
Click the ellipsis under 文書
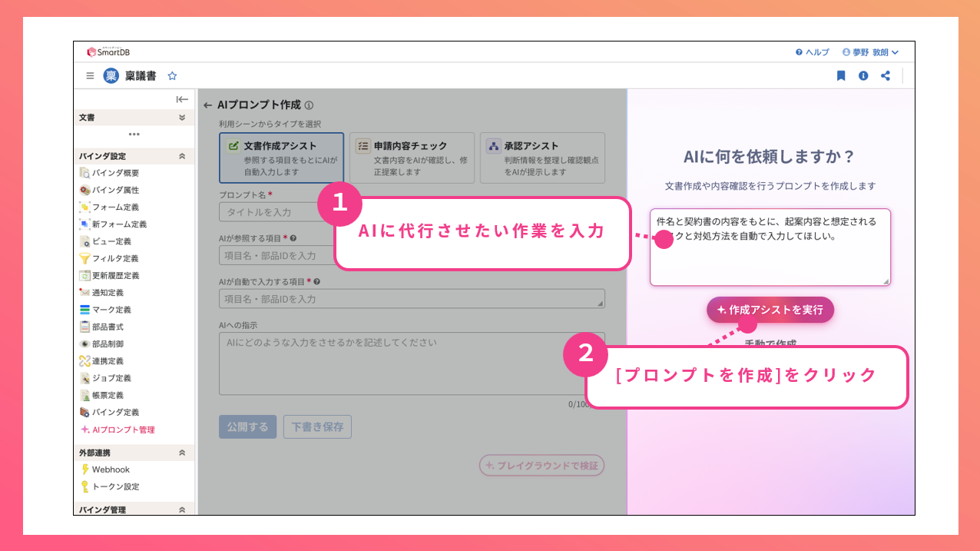click(134, 134)
